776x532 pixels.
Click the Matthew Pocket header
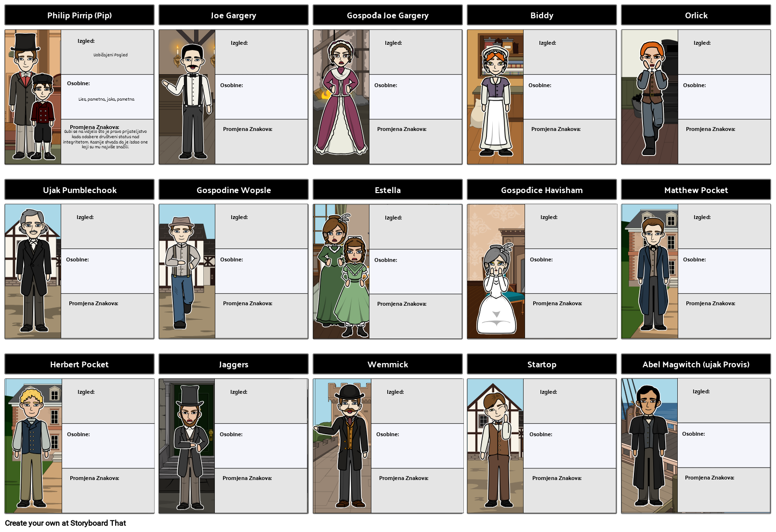click(696, 190)
